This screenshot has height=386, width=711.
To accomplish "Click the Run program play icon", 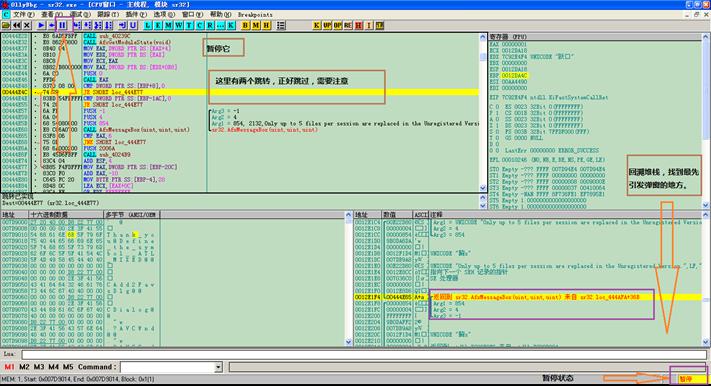I will (x=41, y=25).
